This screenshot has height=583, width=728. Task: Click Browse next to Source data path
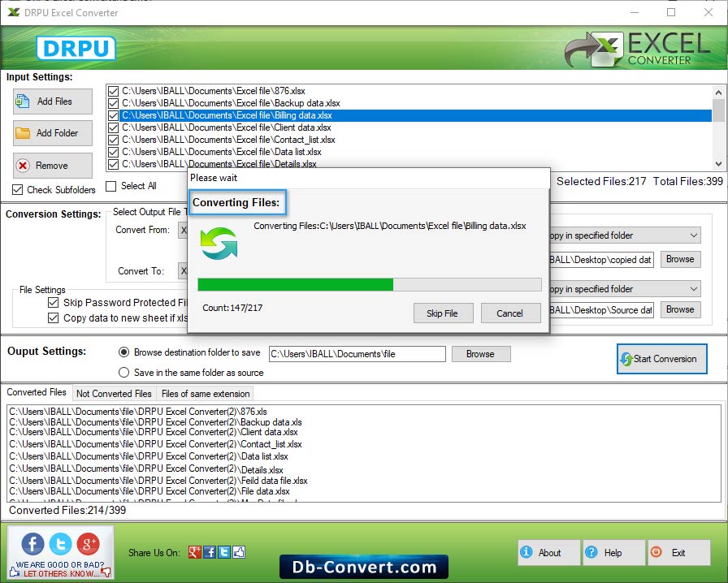pos(680,309)
